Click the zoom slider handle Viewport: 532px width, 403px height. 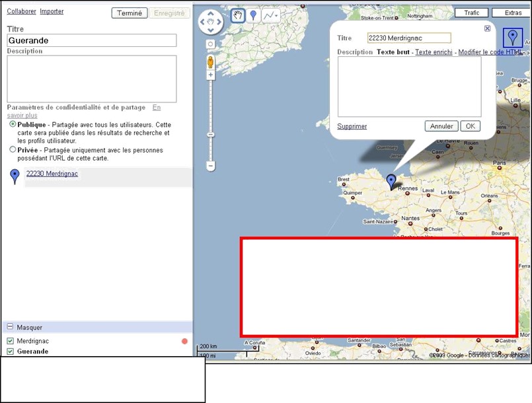(211, 135)
